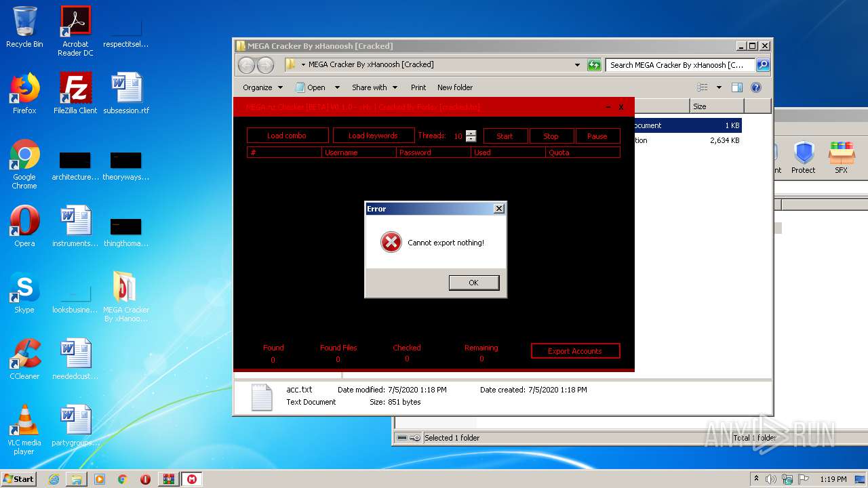Click the Explorer forward navigation arrow
The width and height of the screenshot is (868, 488).
[x=265, y=65]
